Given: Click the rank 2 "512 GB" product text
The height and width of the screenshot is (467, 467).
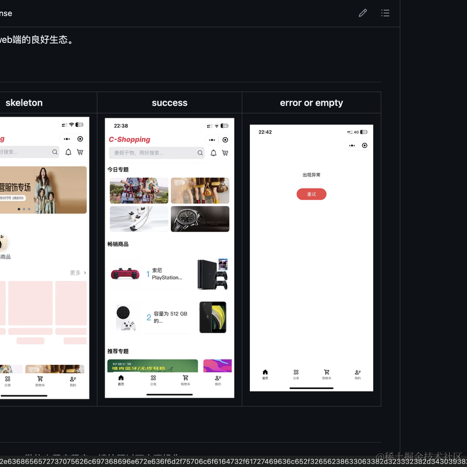Looking at the screenshot, I should pyautogui.click(x=170, y=317).
